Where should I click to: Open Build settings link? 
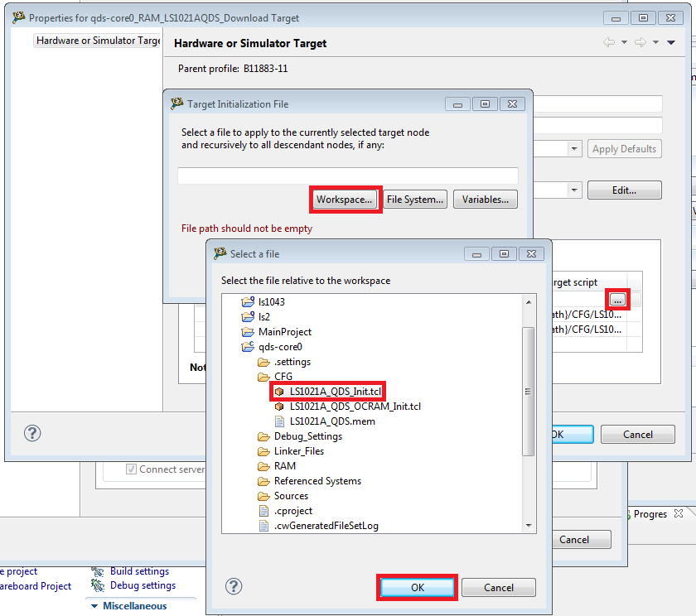pyautogui.click(x=139, y=571)
